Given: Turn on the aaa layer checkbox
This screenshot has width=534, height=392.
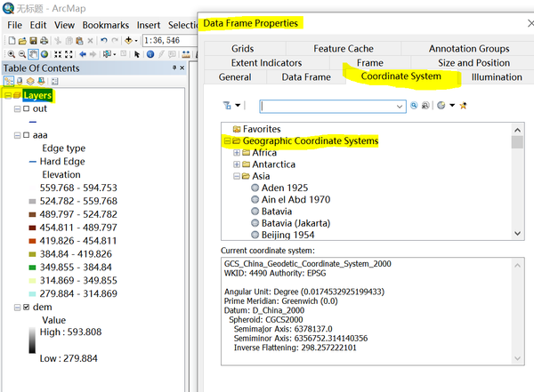Looking at the screenshot, I should coord(27,135).
